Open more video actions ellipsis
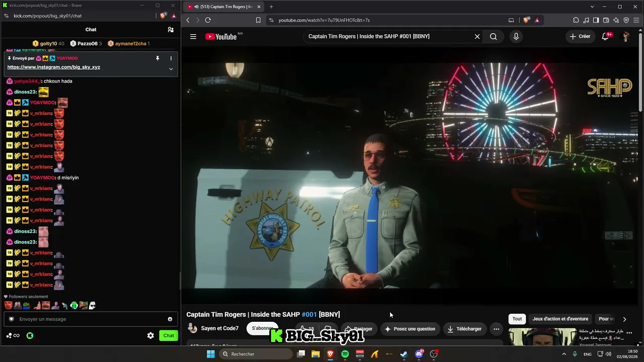This screenshot has width=644, height=362. [x=496, y=329]
